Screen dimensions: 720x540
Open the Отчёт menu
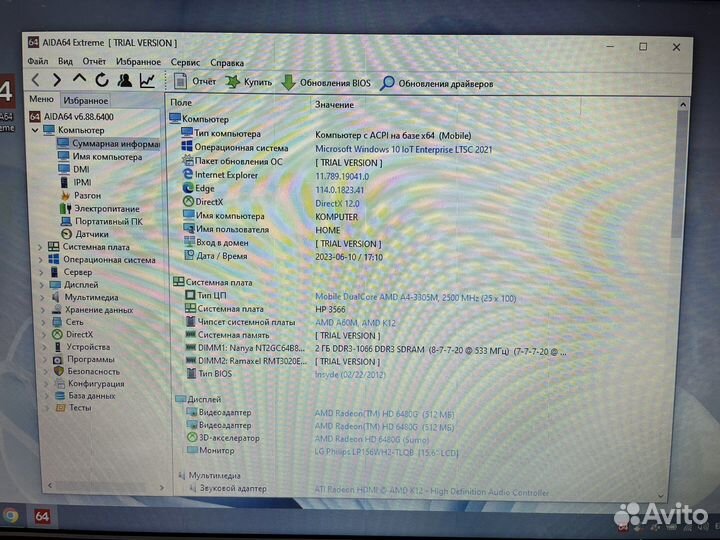point(94,61)
